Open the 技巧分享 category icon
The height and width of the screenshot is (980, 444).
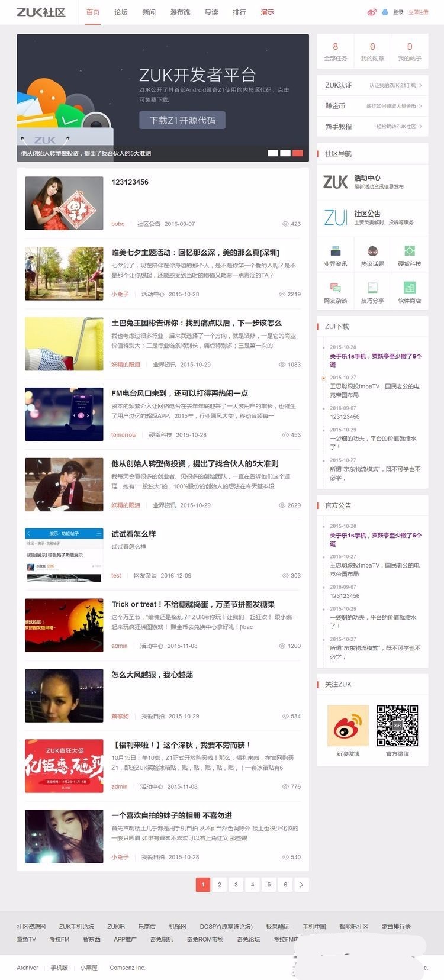372,288
